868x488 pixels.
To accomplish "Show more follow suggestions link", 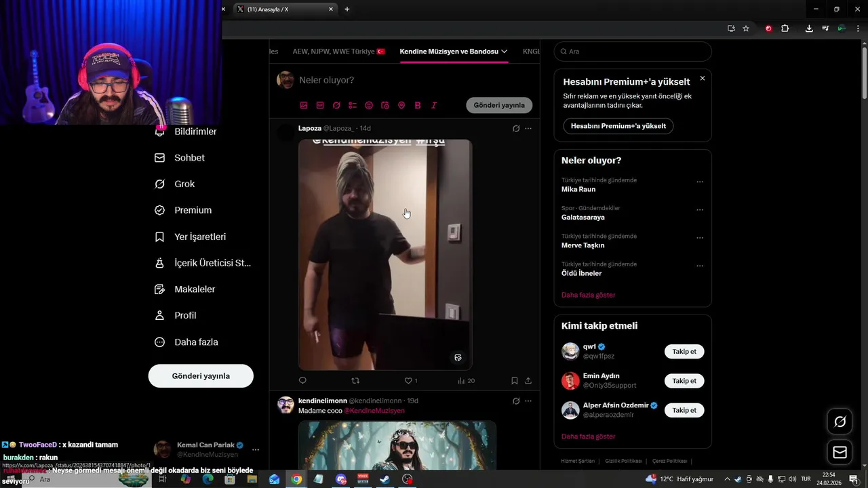I will pyautogui.click(x=588, y=436).
